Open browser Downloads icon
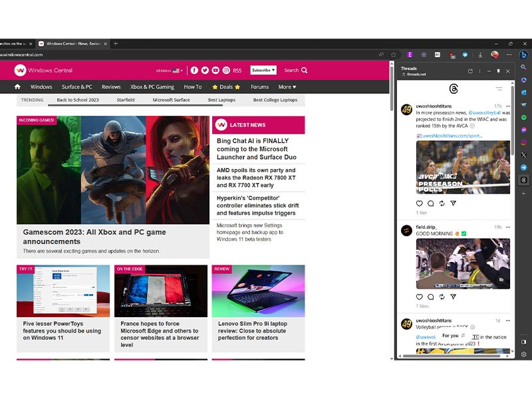 coord(480,55)
